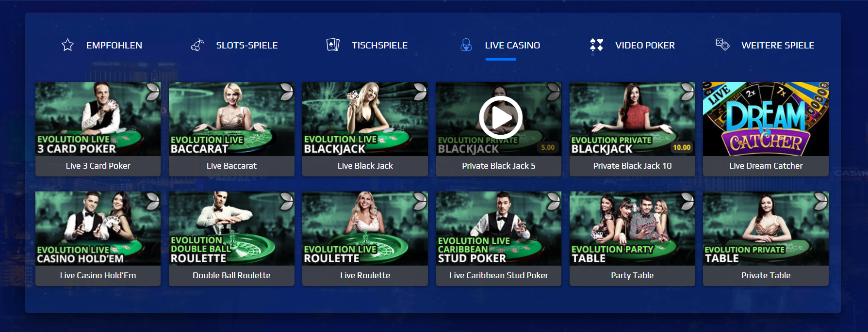Click the leaf badge on Live Baccarat tile
The height and width of the screenshot is (332, 868).
pos(286,91)
